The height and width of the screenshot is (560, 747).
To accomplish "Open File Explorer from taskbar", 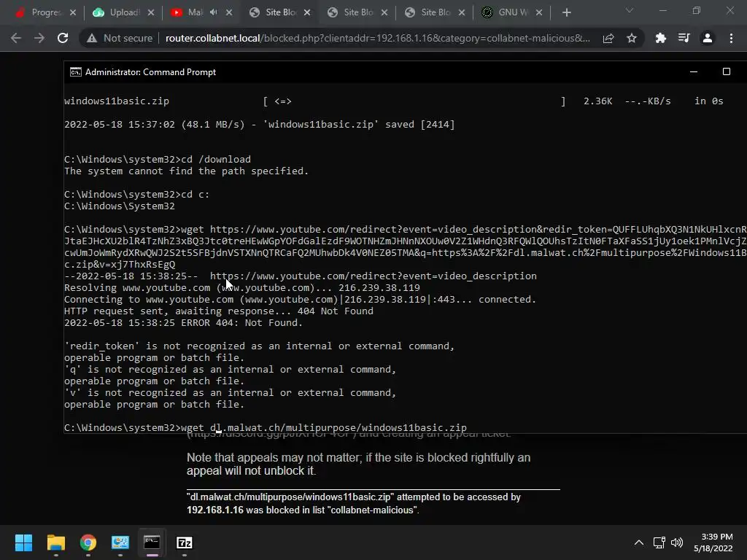I will pos(55,542).
